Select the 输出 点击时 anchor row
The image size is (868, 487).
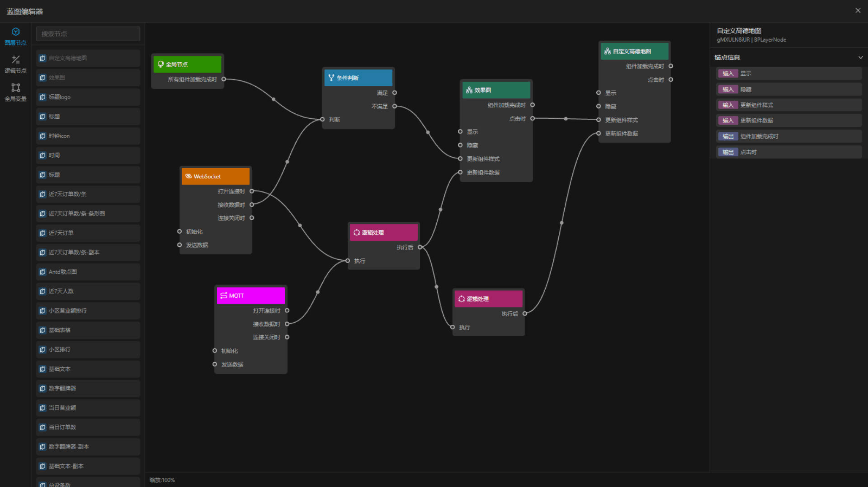(x=789, y=152)
